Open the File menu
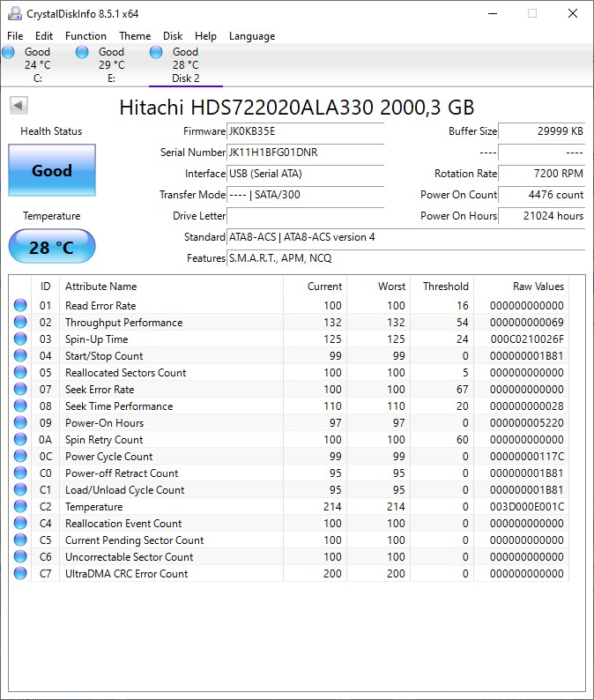Viewport: 594px width, 700px height. (x=15, y=36)
